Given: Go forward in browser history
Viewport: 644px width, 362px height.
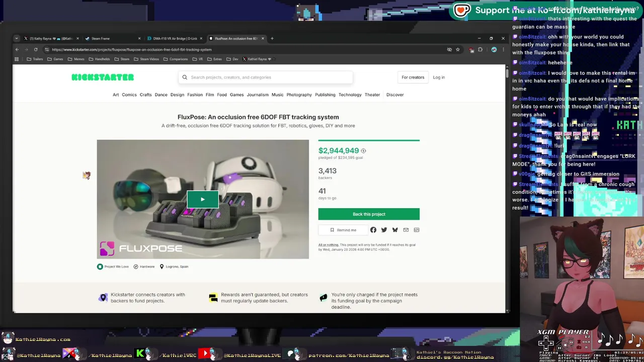Looking at the screenshot, I should [x=26, y=49].
